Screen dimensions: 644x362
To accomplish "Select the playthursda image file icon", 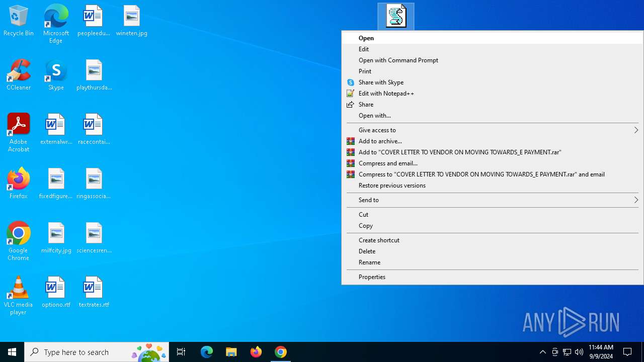I will pyautogui.click(x=94, y=75).
